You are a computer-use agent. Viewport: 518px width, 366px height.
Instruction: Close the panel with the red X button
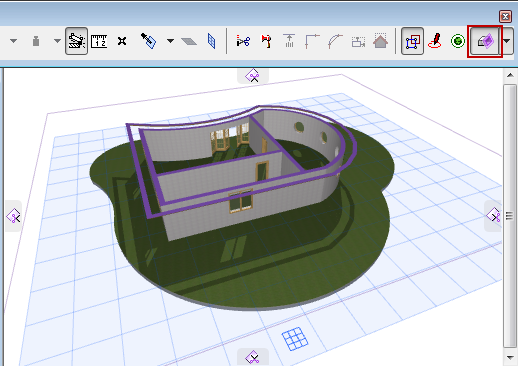[x=505, y=16]
